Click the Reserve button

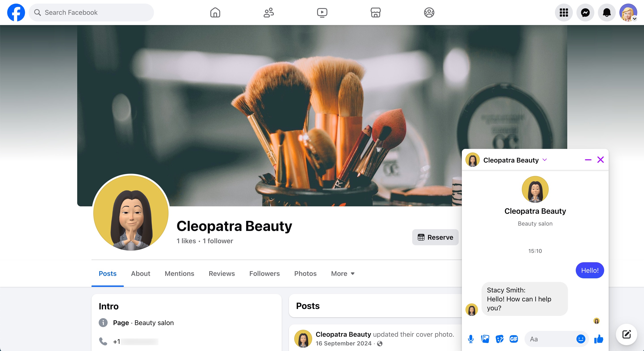(x=435, y=237)
